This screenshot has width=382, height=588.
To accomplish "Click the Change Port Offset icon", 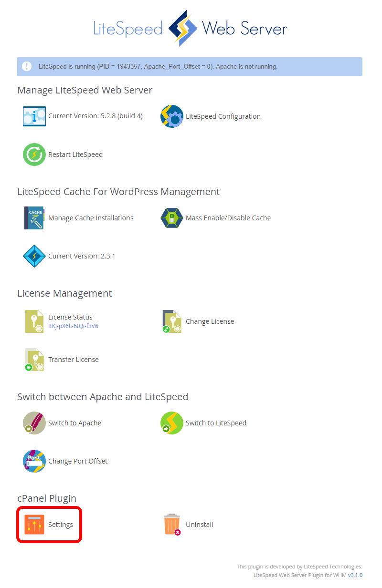I will point(34,461).
